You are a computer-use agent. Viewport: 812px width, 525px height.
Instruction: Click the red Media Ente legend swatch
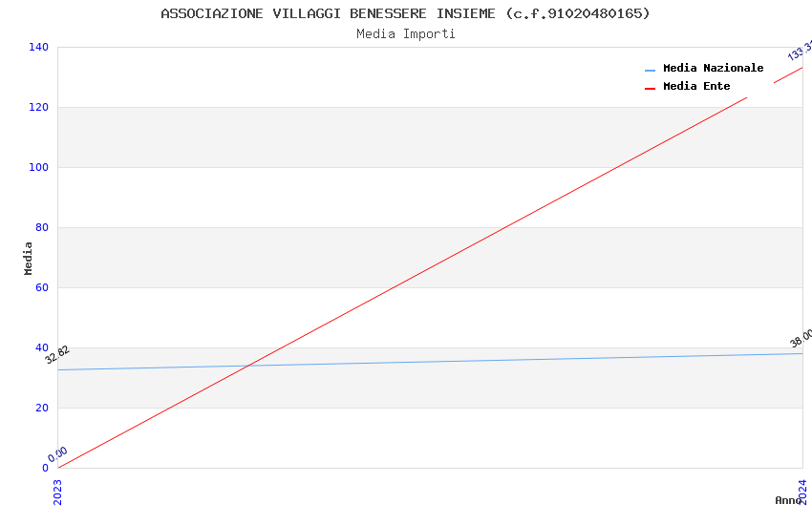(x=650, y=89)
